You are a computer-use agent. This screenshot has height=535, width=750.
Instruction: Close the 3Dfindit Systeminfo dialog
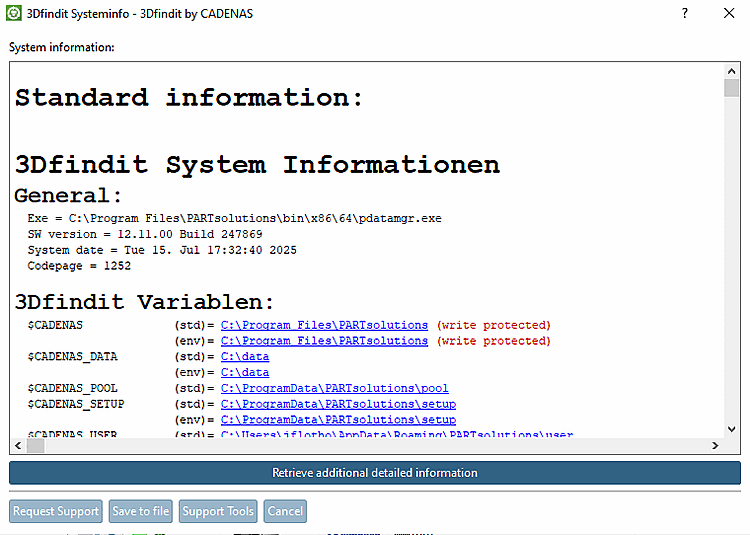pyautogui.click(x=729, y=13)
